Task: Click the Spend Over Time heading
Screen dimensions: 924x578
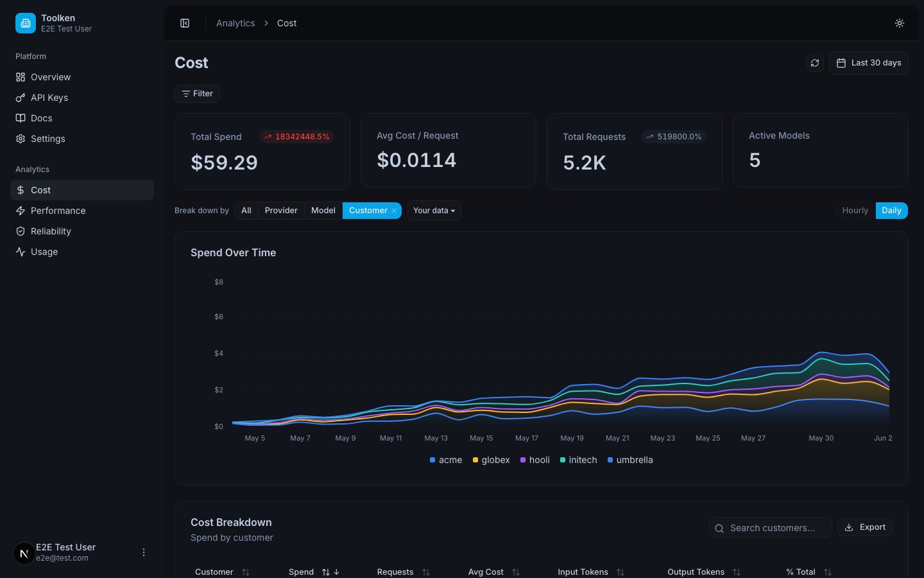Action: point(234,253)
